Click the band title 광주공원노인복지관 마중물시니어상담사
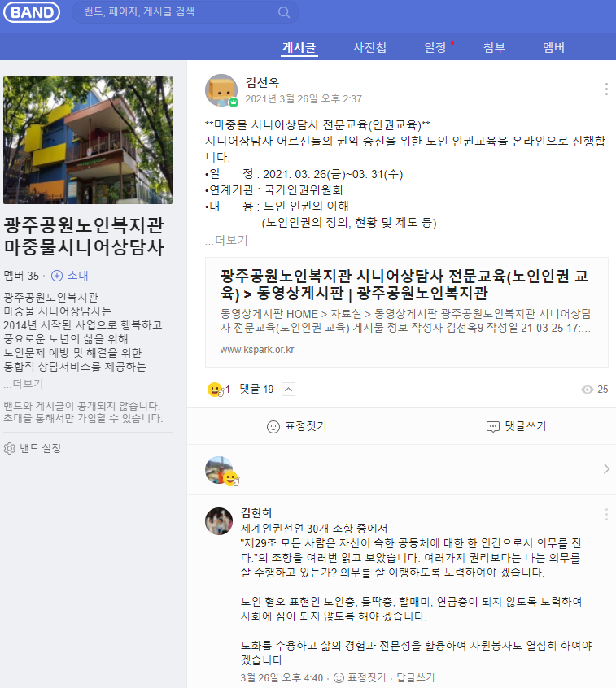The image size is (616, 688). point(84,236)
